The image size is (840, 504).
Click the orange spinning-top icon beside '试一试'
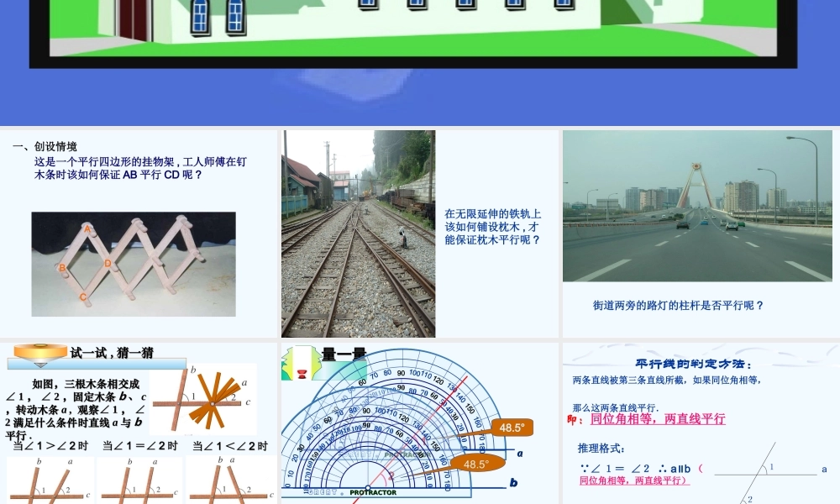tap(40, 354)
